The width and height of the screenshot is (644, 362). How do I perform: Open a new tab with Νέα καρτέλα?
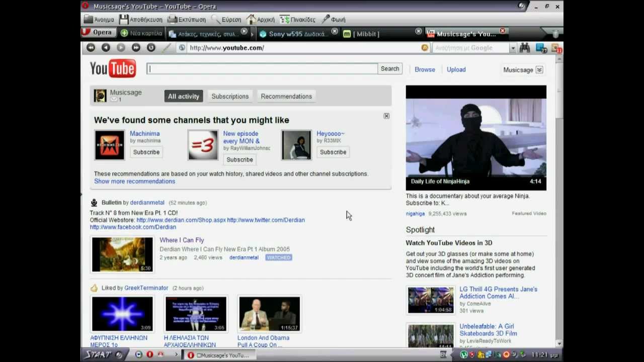[x=141, y=33]
